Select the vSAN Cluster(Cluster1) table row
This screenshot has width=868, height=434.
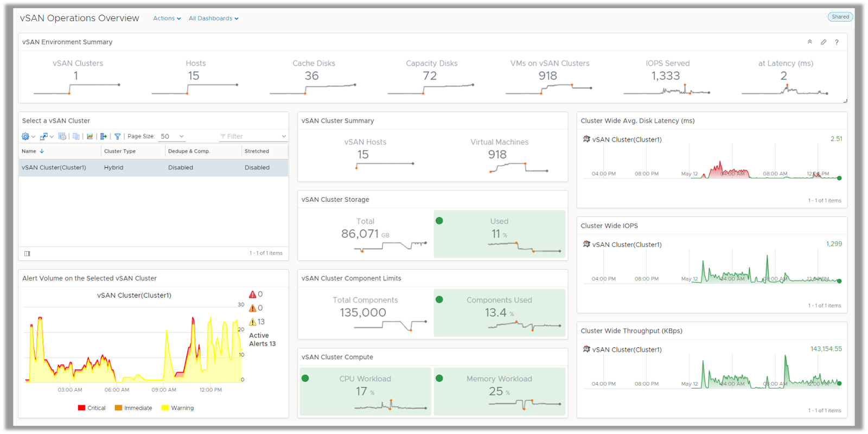(x=153, y=168)
